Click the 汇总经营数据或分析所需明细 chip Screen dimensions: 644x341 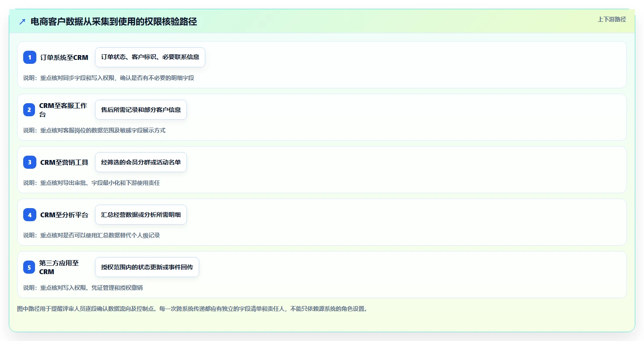141,215
